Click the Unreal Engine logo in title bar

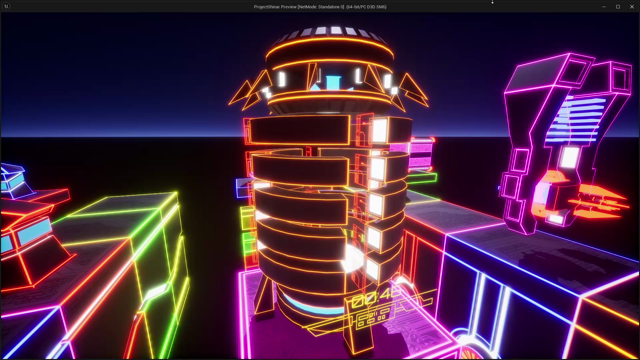6,7
